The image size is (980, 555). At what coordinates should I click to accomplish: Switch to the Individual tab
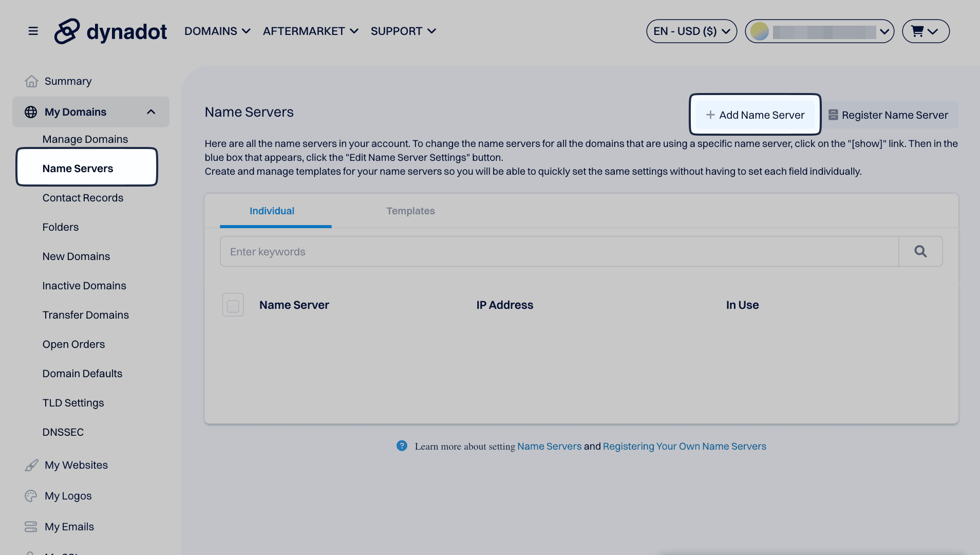point(272,211)
